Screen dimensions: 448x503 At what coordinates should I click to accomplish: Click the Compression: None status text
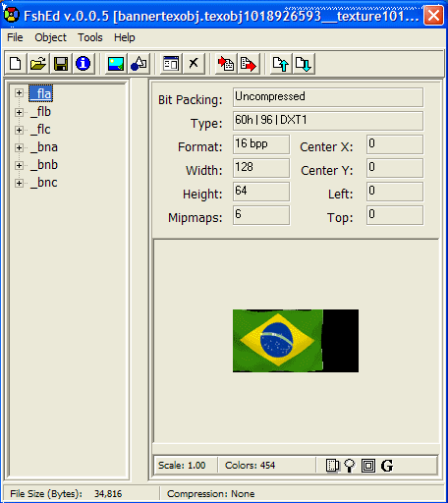211,494
